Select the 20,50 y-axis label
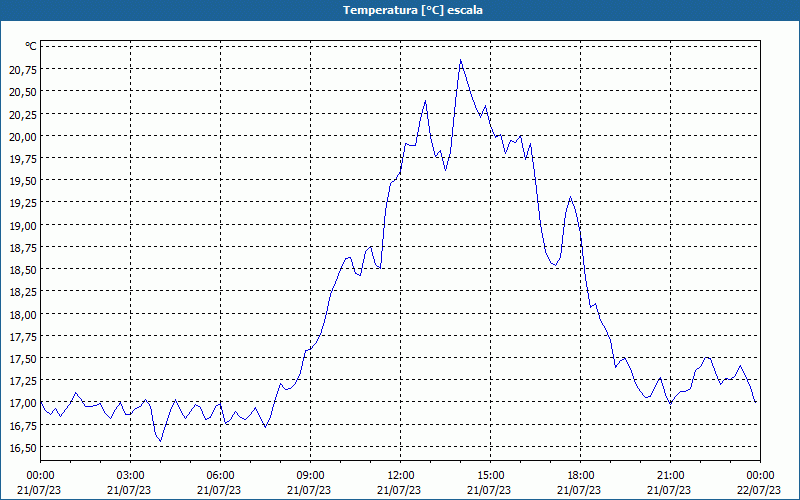800x500 pixels. pos(23,91)
